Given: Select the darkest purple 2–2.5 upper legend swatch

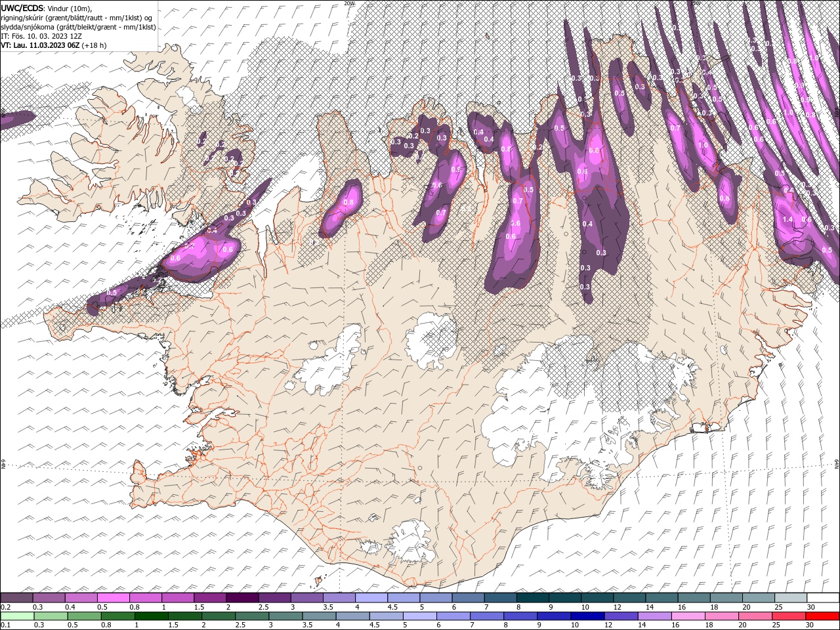Looking at the screenshot, I should click(242, 598).
